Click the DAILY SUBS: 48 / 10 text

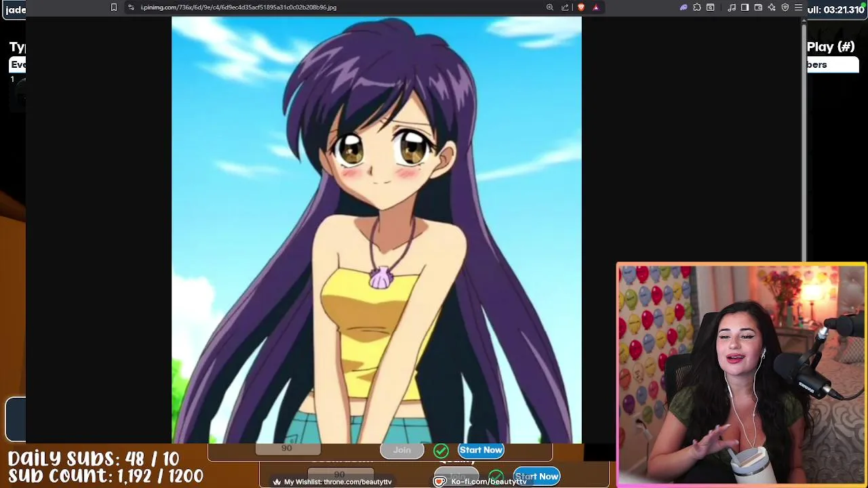[94, 459]
